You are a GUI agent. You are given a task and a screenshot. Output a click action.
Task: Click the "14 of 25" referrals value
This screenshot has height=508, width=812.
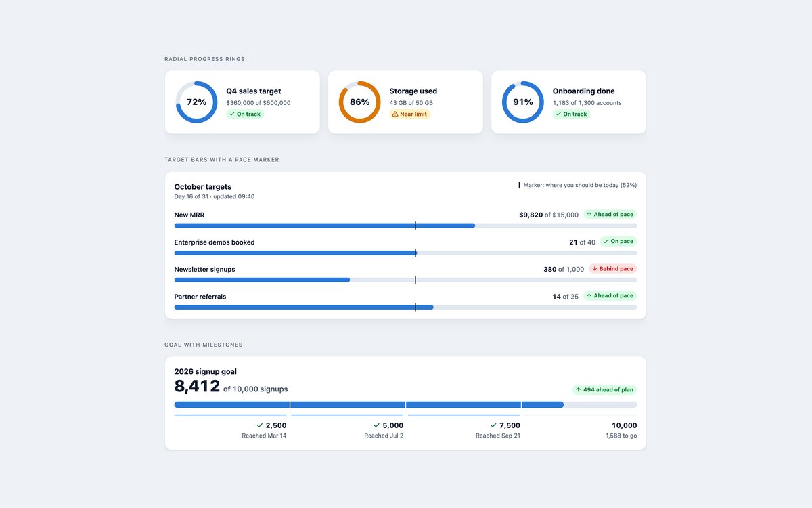point(566,296)
